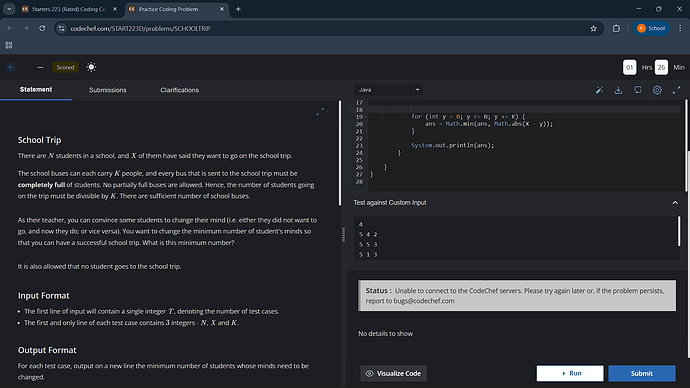Image resolution: width=690 pixels, height=388 pixels.
Task: Close the Starters 223 tab
Action: (115, 9)
